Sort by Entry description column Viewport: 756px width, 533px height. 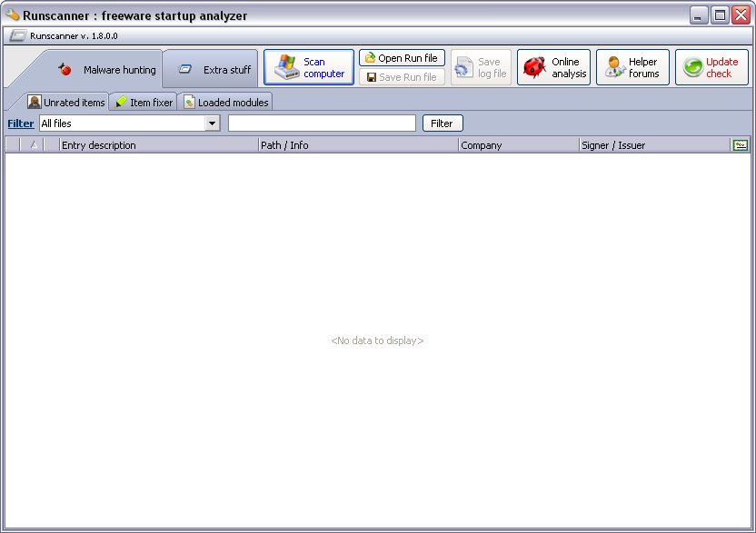(159, 145)
